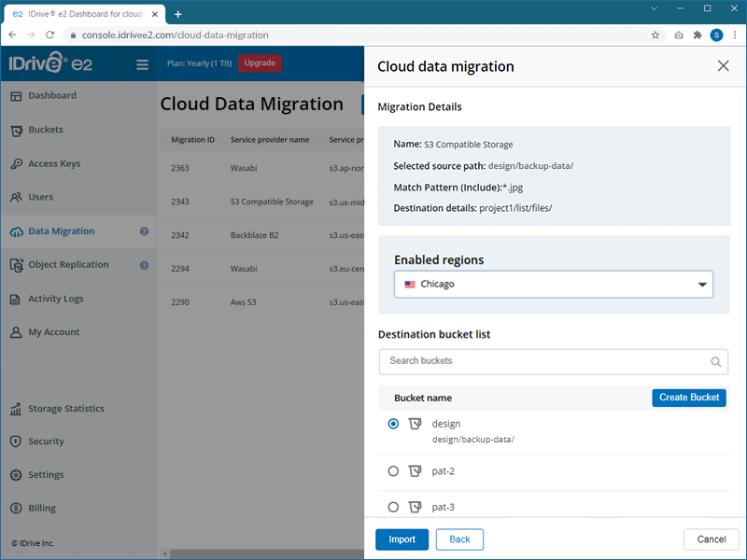Image resolution: width=747 pixels, height=560 pixels.
Task: Open the browser extensions puzzle icon
Action: (x=697, y=35)
